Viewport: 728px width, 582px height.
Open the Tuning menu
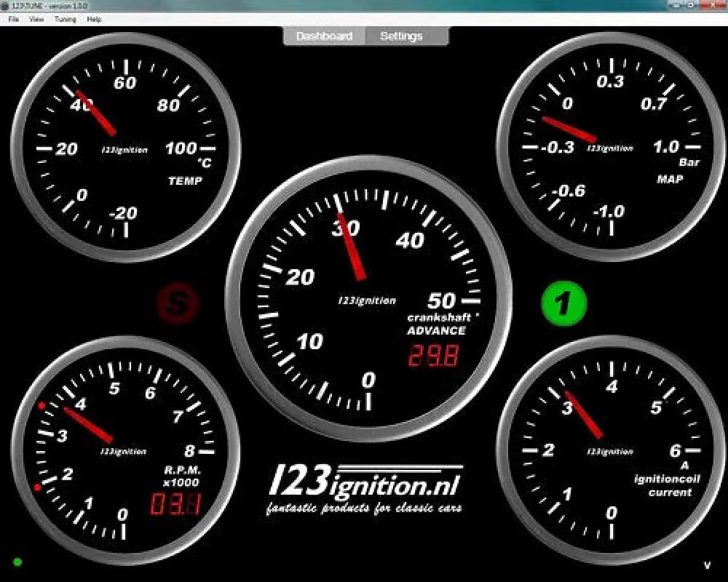click(65, 20)
